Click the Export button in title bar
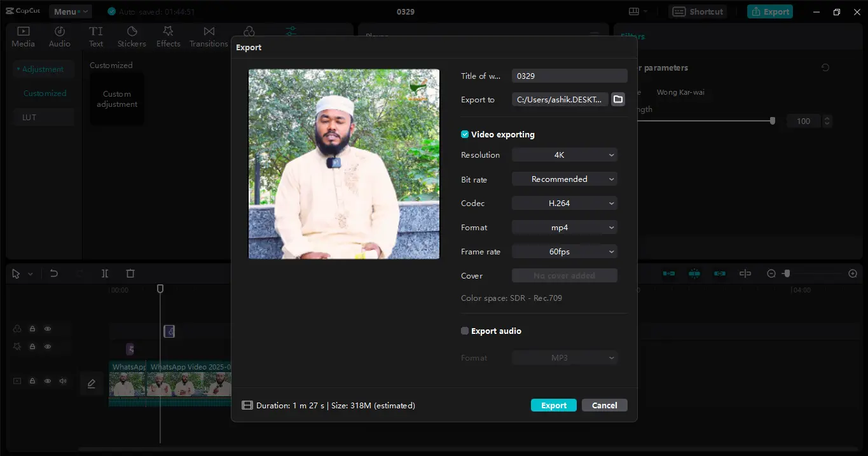This screenshot has width=868, height=456. [770, 11]
